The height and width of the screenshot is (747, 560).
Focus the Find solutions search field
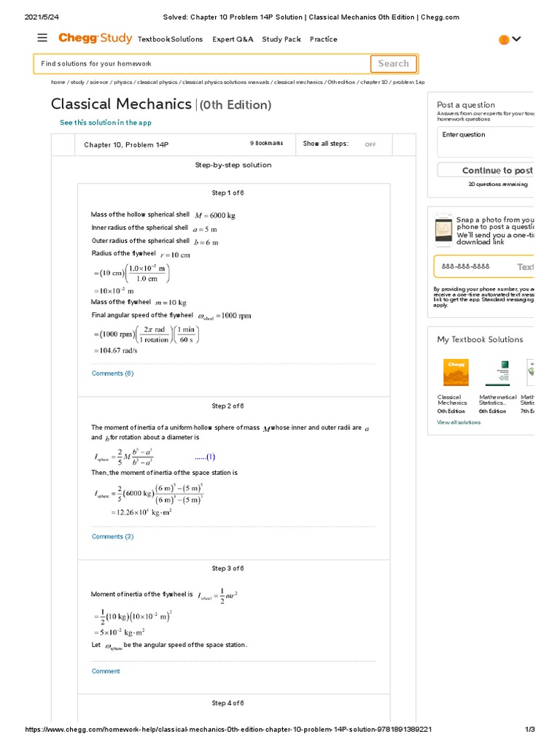[202, 64]
